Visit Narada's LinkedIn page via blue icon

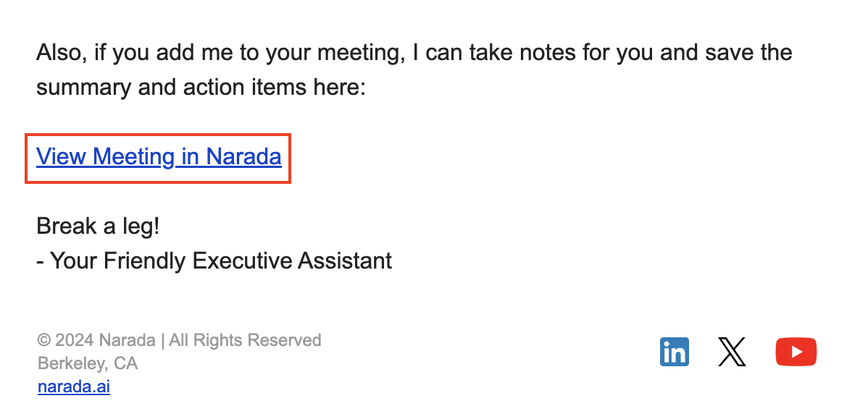pos(675,352)
